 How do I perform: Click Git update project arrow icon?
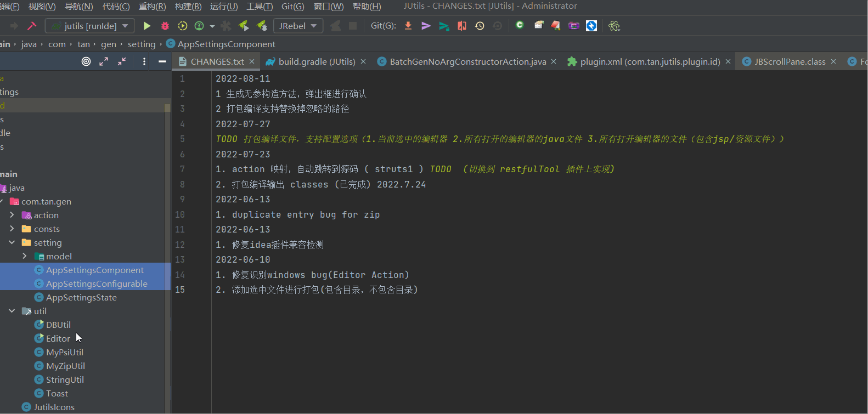(x=408, y=26)
